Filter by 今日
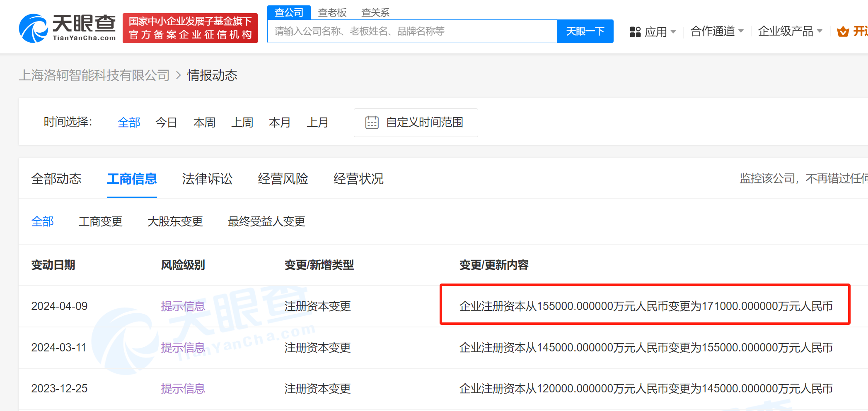 [x=167, y=123]
